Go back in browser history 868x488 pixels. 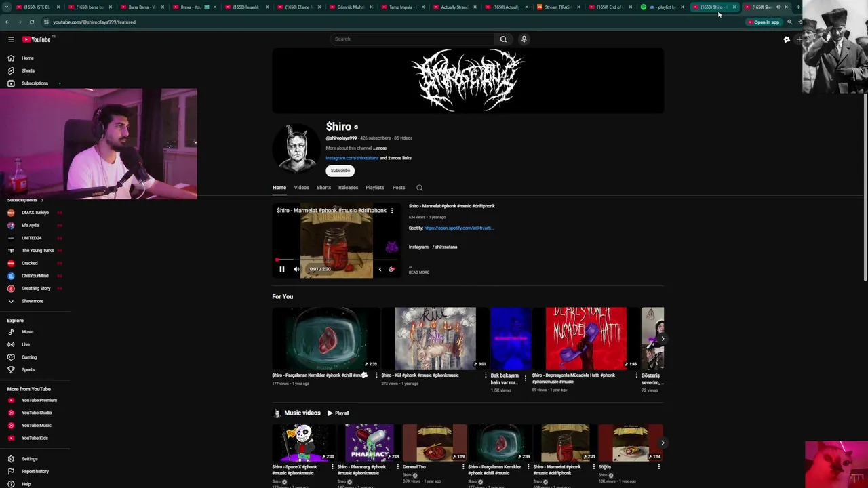(7, 22)
